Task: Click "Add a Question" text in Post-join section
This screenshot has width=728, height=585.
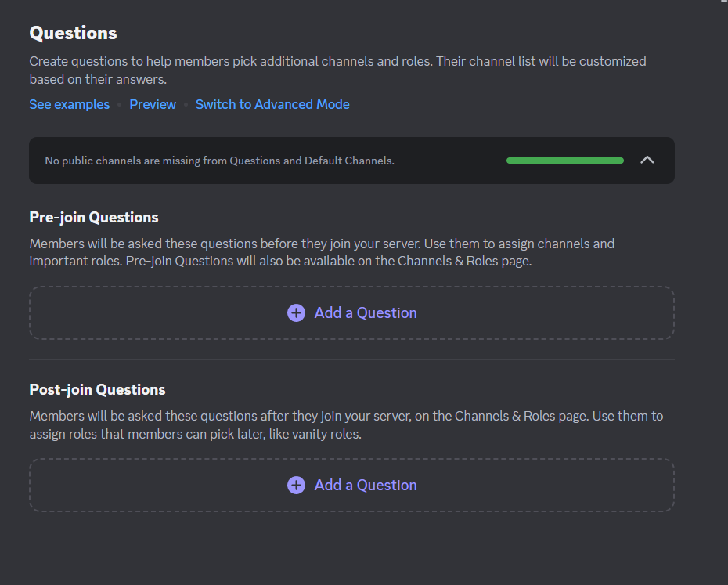Action: point(366,486)
